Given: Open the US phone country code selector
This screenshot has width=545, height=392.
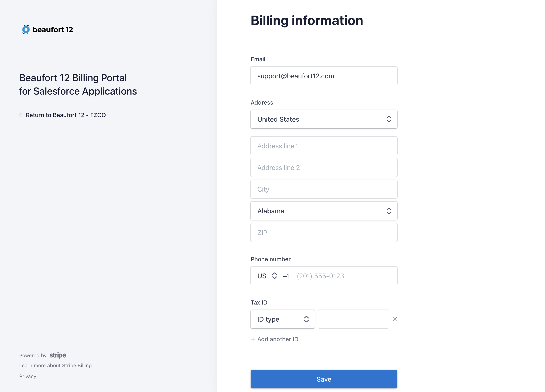Looking at the screenshot, I should pos(267,276).
